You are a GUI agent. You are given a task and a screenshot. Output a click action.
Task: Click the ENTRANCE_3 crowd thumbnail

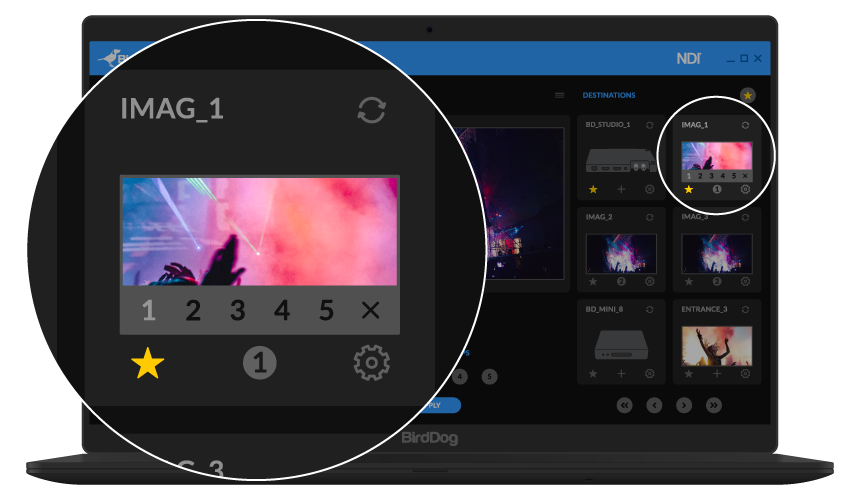coord(717,346)
